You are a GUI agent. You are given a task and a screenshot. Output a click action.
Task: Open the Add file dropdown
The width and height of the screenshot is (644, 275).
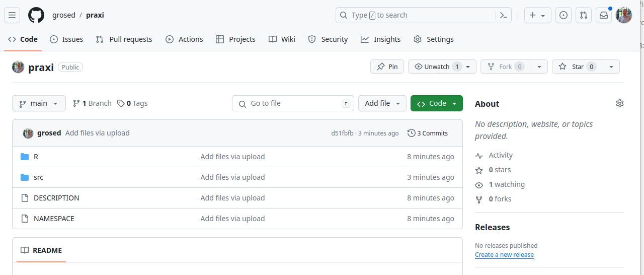[382, 103]
